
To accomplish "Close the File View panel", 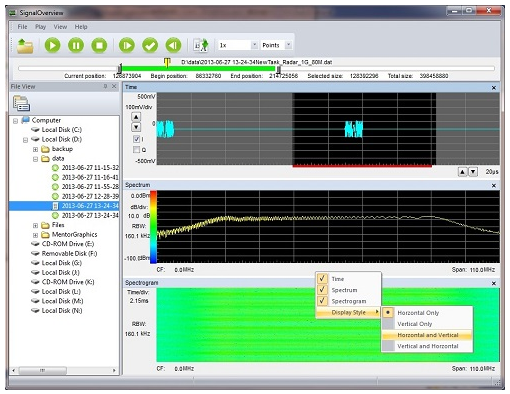I will click(114, 87).
